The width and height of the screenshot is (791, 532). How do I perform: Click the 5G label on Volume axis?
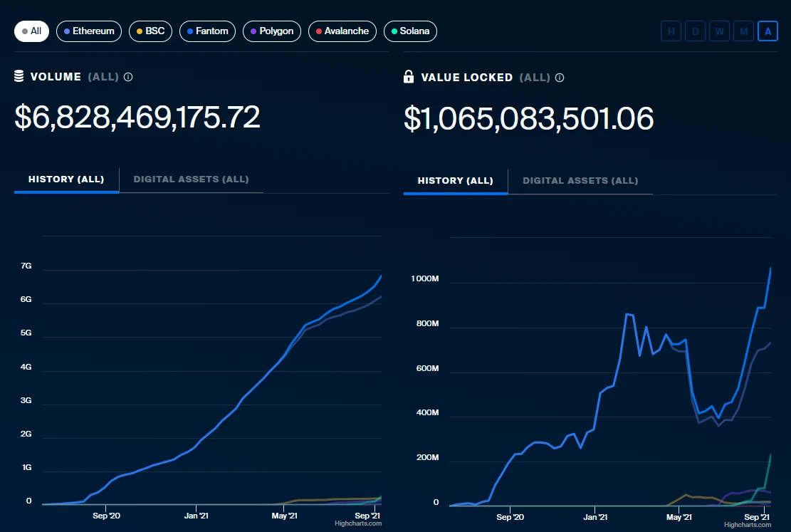[x=26, y=333]
